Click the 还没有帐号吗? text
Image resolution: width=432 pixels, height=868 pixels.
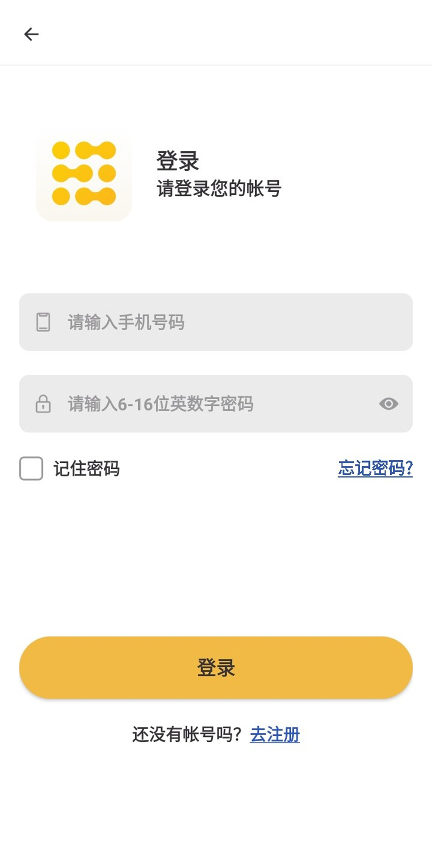(x=187, y=735)
